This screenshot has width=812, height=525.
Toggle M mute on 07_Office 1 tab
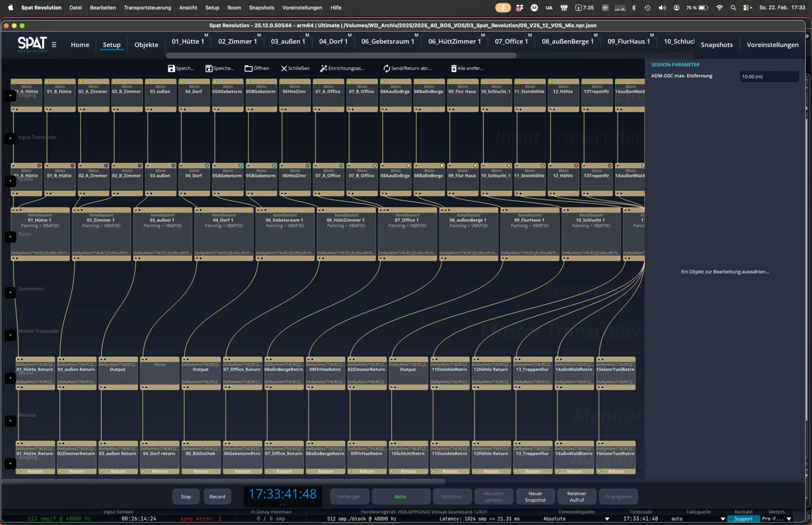coord(530,35)
